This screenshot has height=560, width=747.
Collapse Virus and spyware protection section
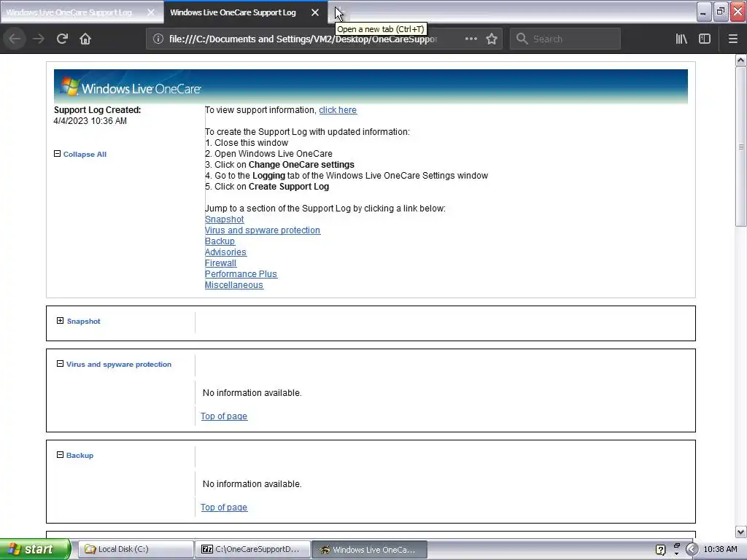point(60,364)
